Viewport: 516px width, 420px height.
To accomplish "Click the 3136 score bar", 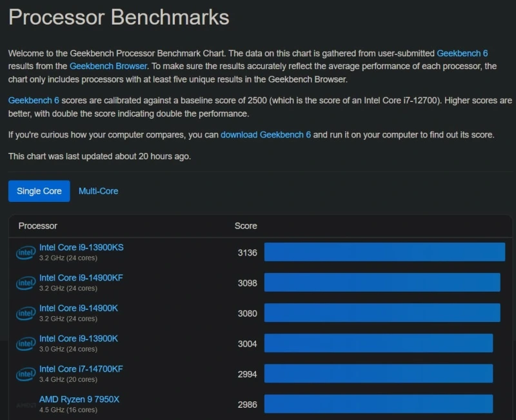I will [x=384, y=252].
